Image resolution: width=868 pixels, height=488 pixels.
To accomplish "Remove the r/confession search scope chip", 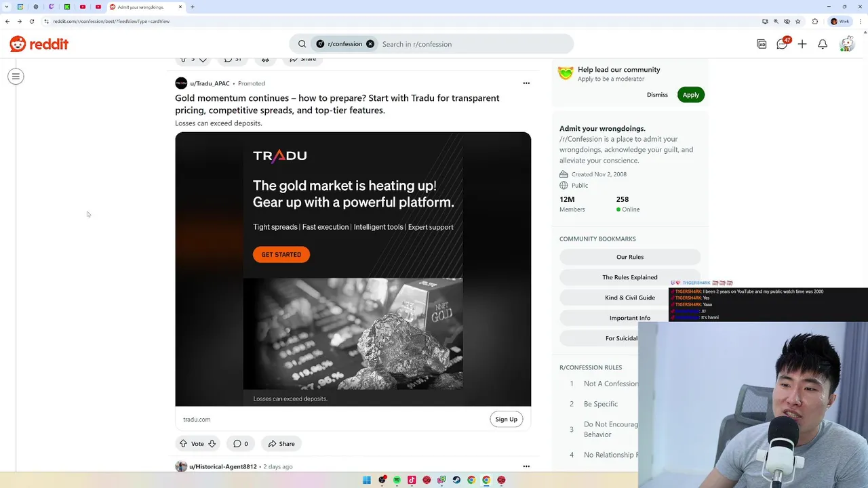I will (370, 44).
